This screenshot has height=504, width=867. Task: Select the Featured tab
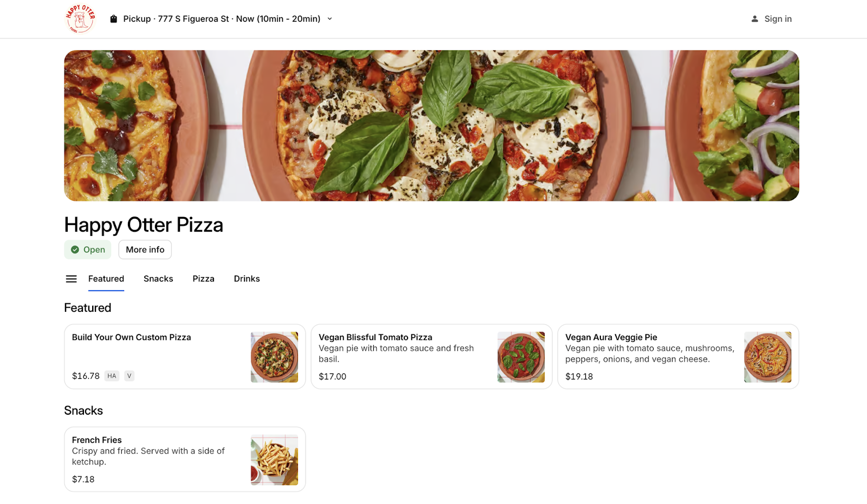106,279
